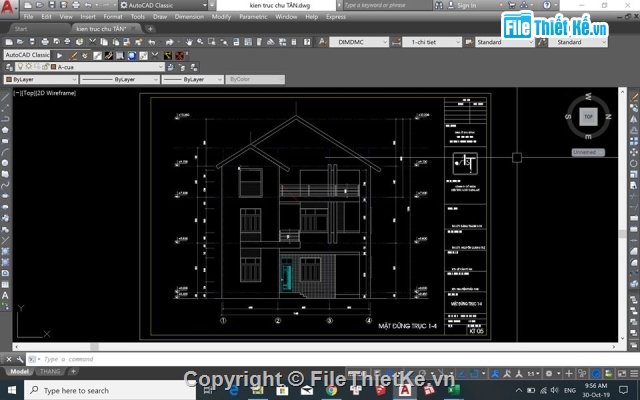Open the ByLayer color dropdown

click(x=41, y=80)
